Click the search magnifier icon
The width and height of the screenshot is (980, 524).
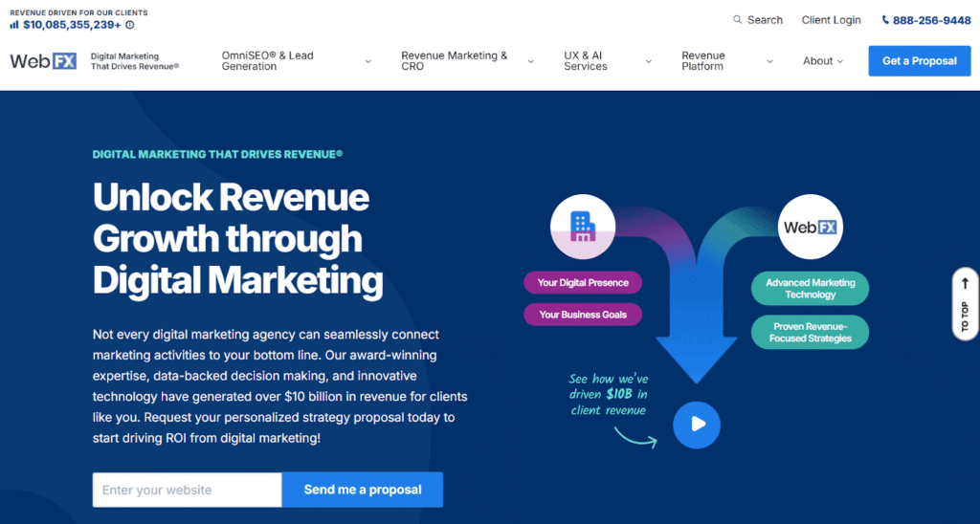(738, 20)
